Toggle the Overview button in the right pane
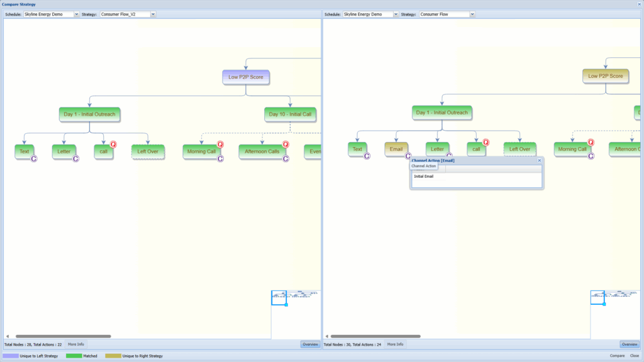The image size is (644, 362). [x=629, y=344]
